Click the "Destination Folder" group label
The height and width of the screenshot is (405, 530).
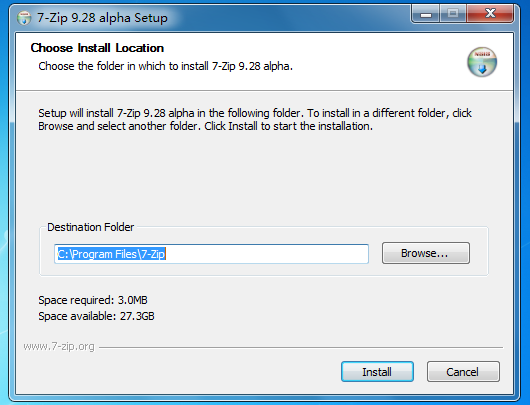(90, 227)
